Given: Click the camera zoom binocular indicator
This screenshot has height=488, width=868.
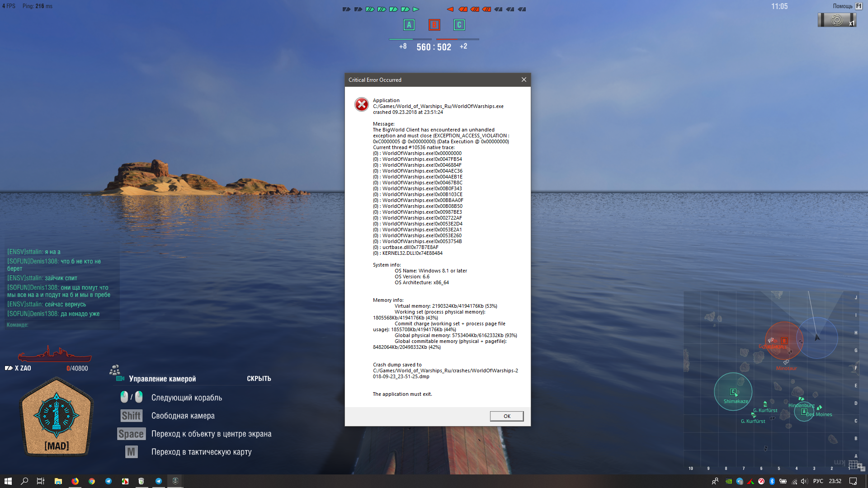Looking at the screenshot, I should coord(836,20).
